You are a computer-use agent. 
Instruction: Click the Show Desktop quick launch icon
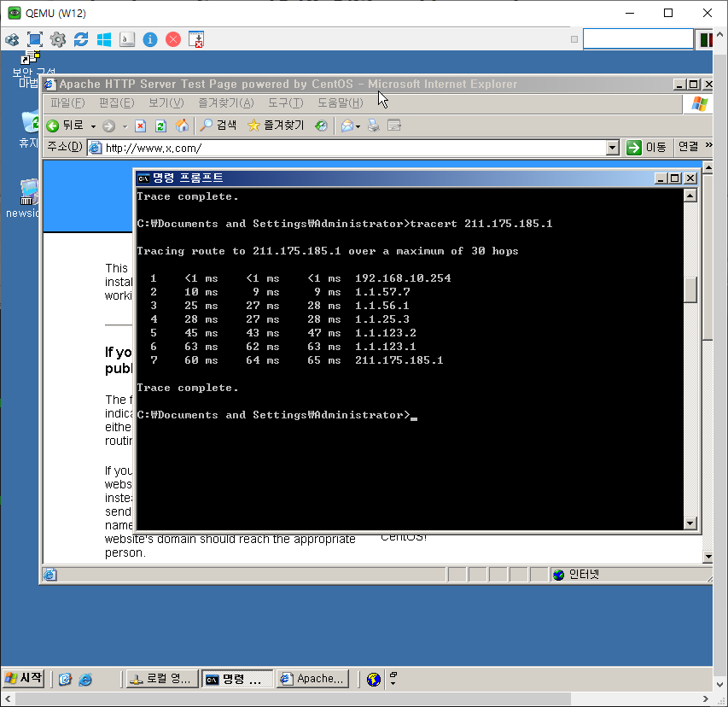(x=65, y=679)
